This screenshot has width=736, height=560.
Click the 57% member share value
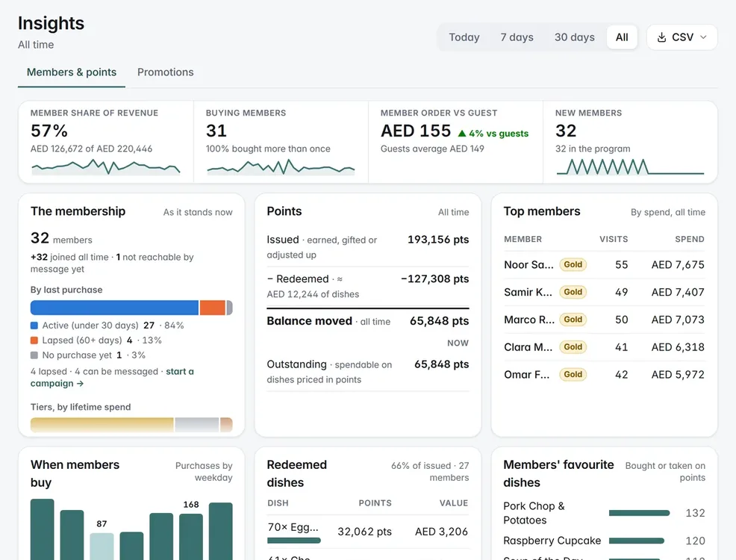click(x=49, y=131)
